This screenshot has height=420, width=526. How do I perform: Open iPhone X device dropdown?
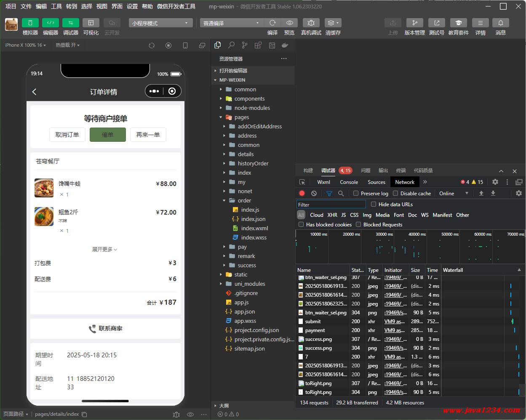click(x=25, y=45)
